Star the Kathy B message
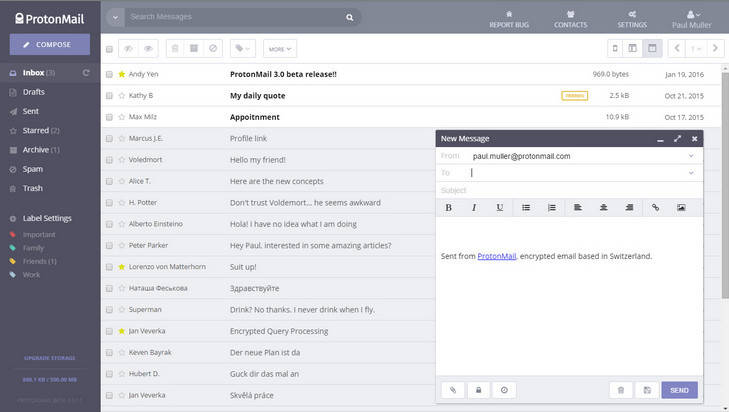Image resolution: width=729 pixels, height=412 pixels. coord(122,95)
